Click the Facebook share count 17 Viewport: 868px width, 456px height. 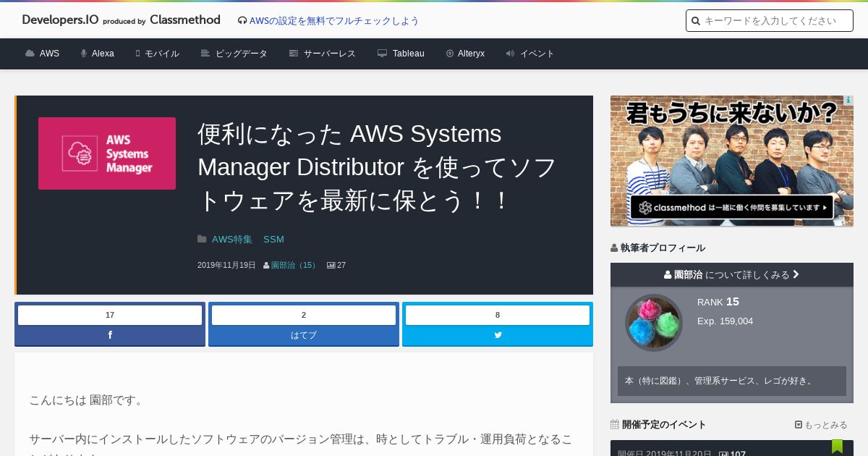[x=110, y=315]
